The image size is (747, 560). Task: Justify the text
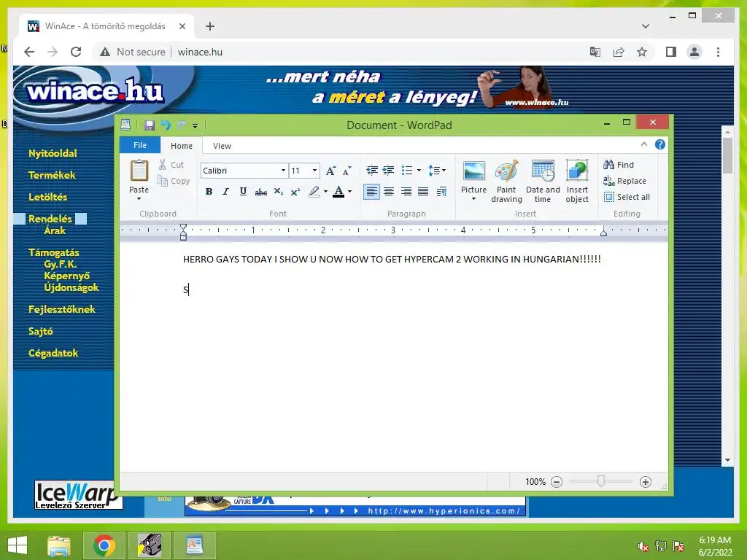tap(423, 192)
